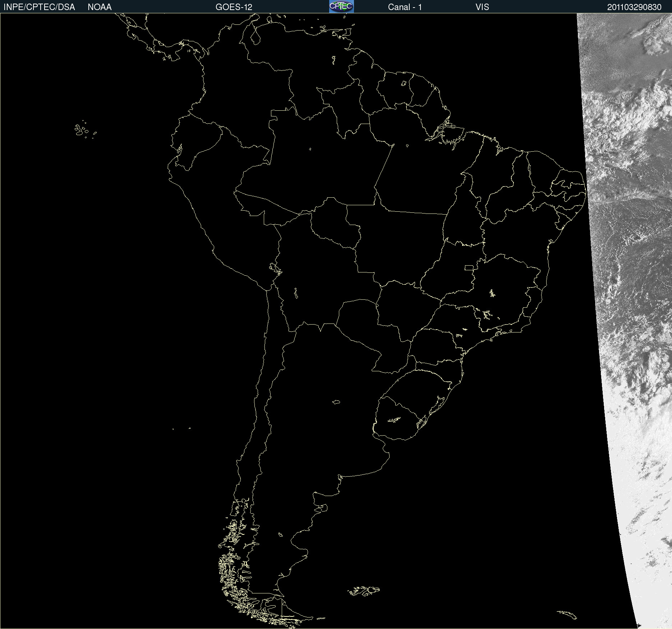The width and height of the screenshot is (672, 629).
Task: Select the timestamp 201103290830
Action: 634,7
